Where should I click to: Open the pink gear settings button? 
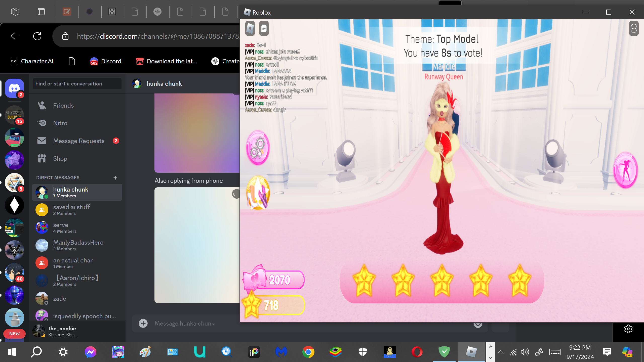coord(258,148)
